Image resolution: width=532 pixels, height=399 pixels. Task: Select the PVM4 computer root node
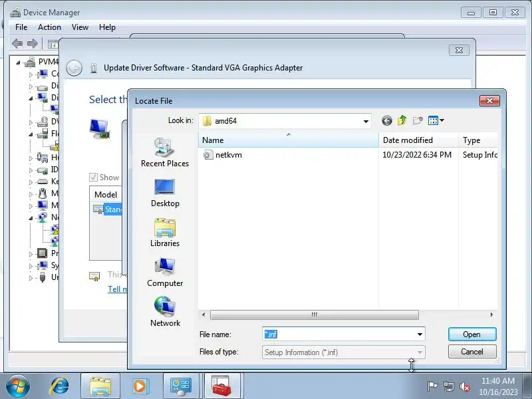48,62
